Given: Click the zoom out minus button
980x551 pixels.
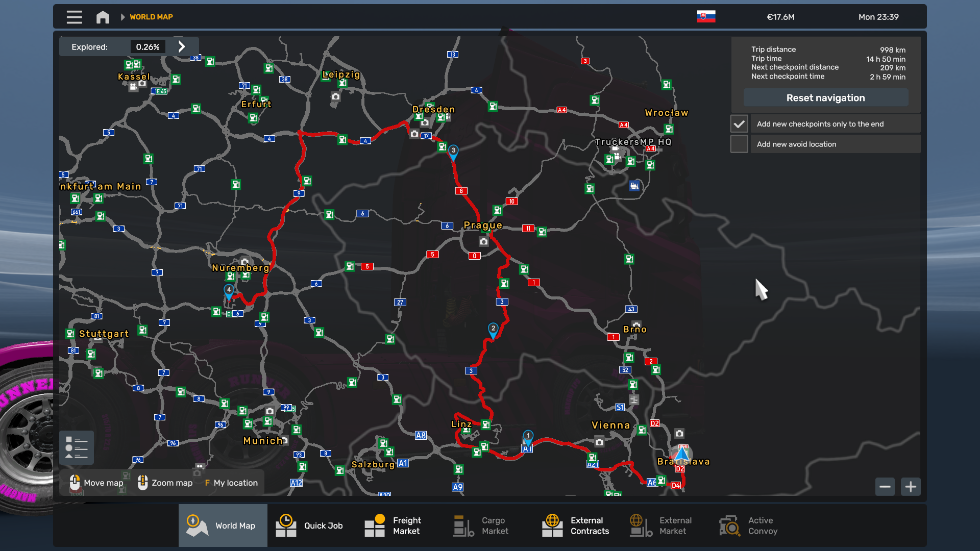Looking at the screenshot, I should pyautogui.click(x=885, y=487).
